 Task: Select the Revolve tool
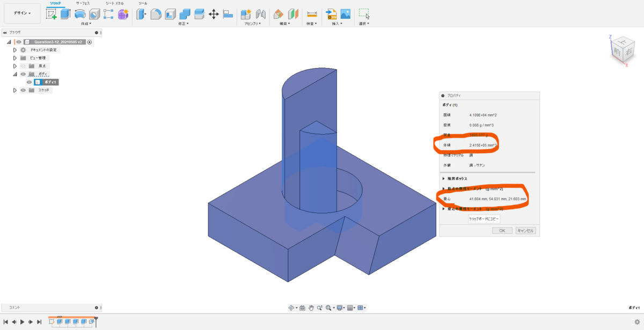(80, 14)
